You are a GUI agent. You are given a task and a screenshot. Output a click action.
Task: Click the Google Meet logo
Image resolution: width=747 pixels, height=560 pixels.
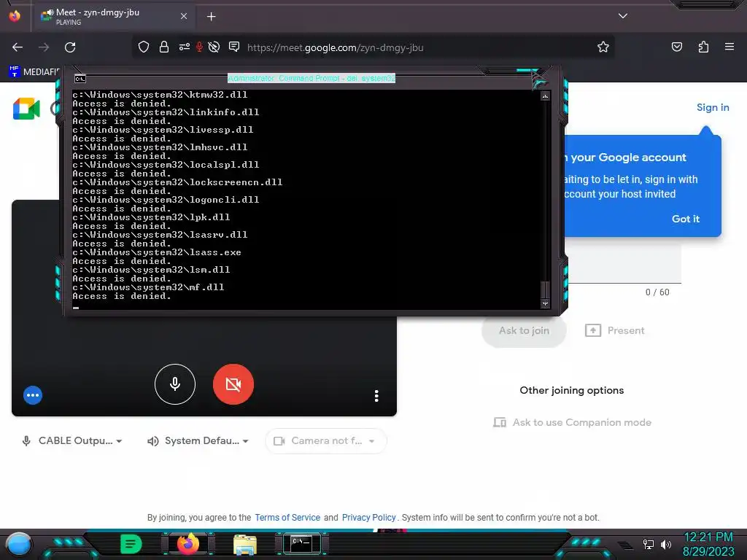pos(26,109)
